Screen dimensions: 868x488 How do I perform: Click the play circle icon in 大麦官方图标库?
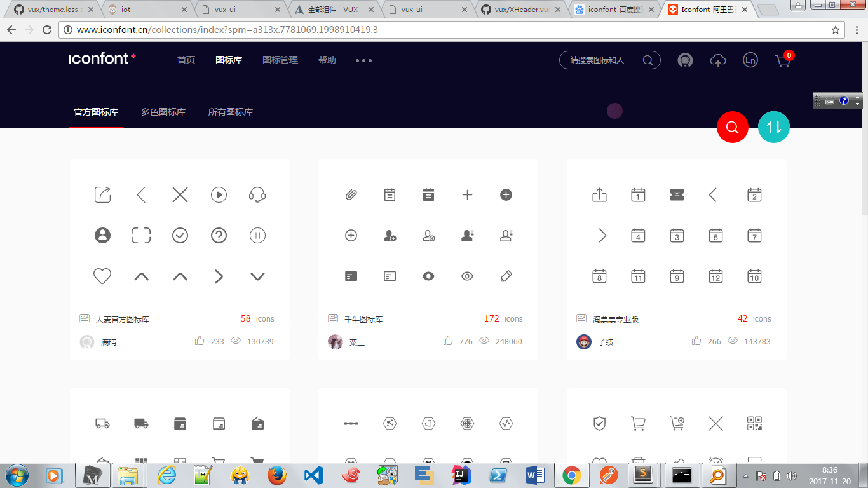tap(219, 194)
